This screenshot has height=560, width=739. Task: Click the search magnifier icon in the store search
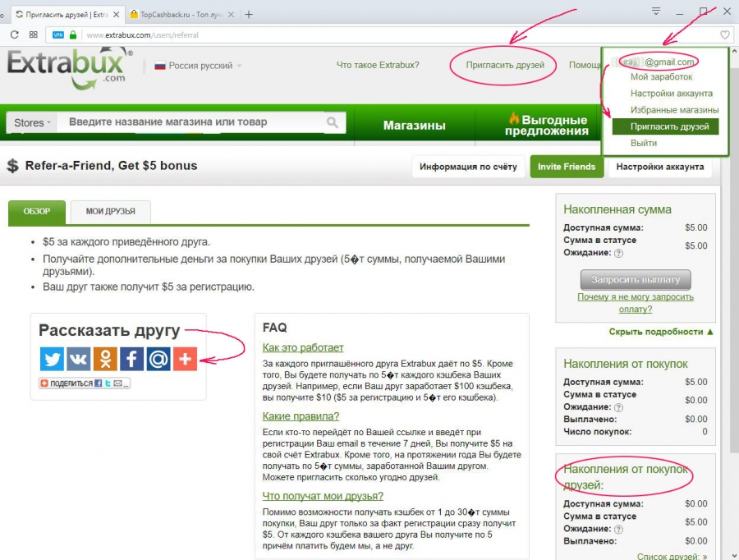[333, 122]
